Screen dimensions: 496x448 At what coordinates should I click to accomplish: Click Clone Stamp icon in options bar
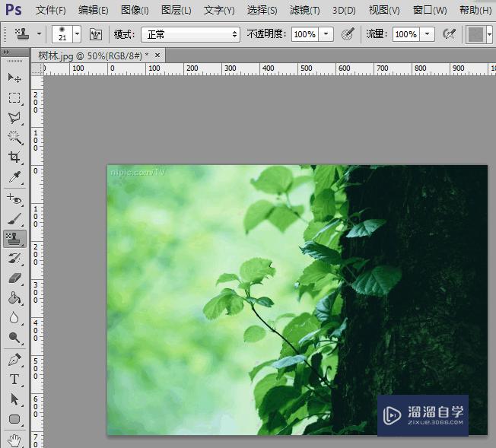click(x=22, y=34)
